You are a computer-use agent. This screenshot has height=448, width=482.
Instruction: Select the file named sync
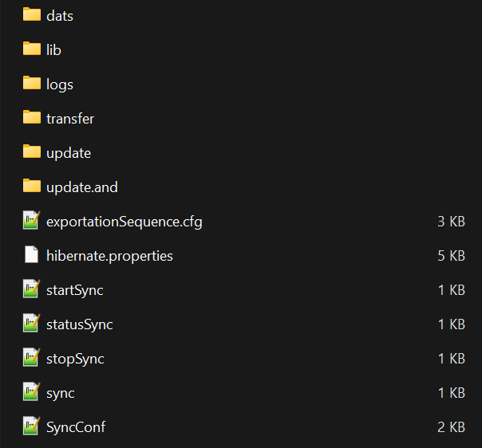click(61, 393)
